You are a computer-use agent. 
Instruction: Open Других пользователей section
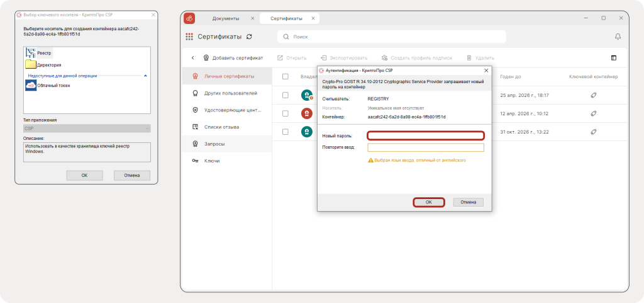click(227, 93)
